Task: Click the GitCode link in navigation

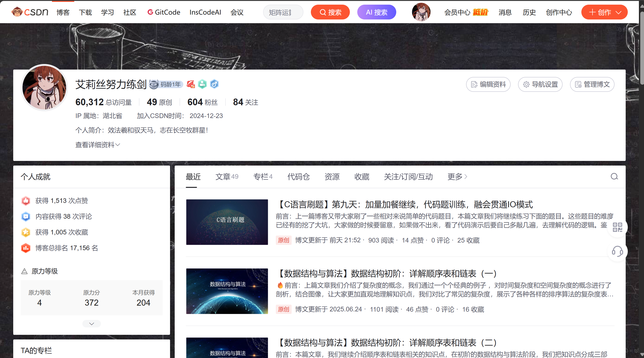Action: pos(164,12)
